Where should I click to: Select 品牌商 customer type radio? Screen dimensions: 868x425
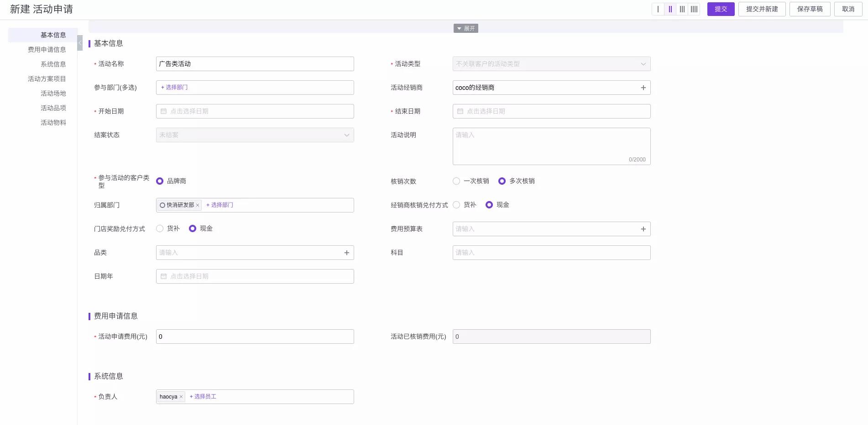tap(160, 181)
